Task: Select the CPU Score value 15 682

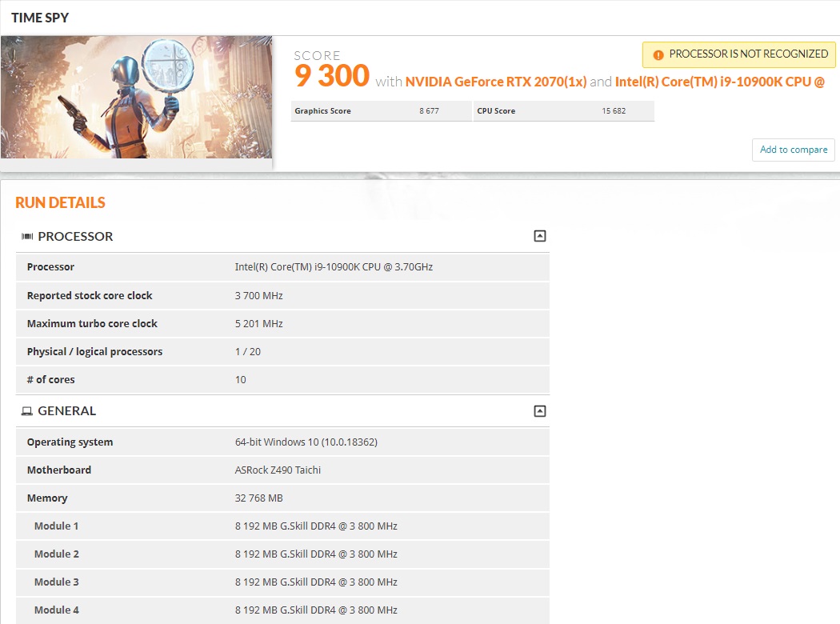Action: (614, 111)
